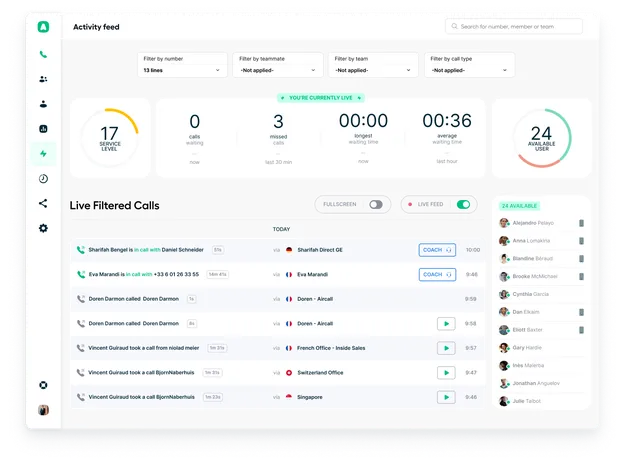This screenshot has width=625, height=468.
Task: Open the single user contact sidebar icon
Action: pos(43,104)
